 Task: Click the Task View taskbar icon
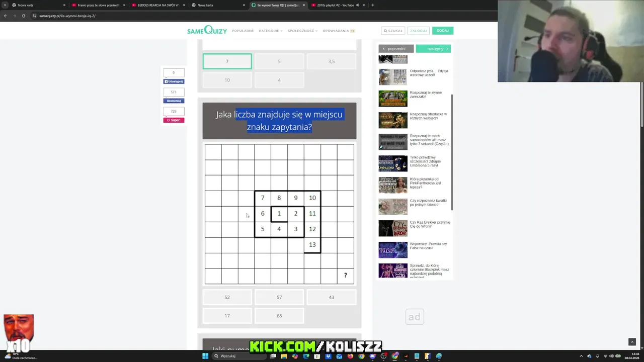(273, 356)
